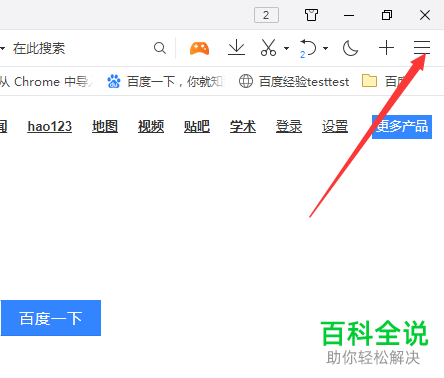Open 地图 link

coord(105,127)
